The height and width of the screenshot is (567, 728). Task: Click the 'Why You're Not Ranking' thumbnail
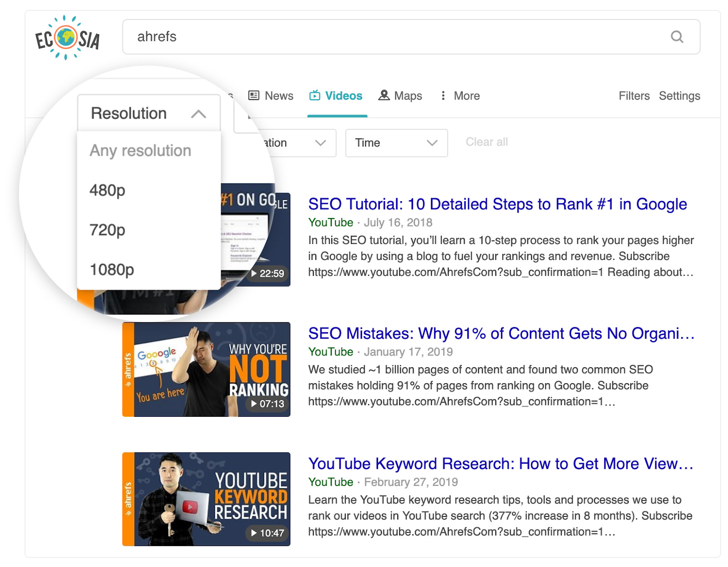point(206,370)
